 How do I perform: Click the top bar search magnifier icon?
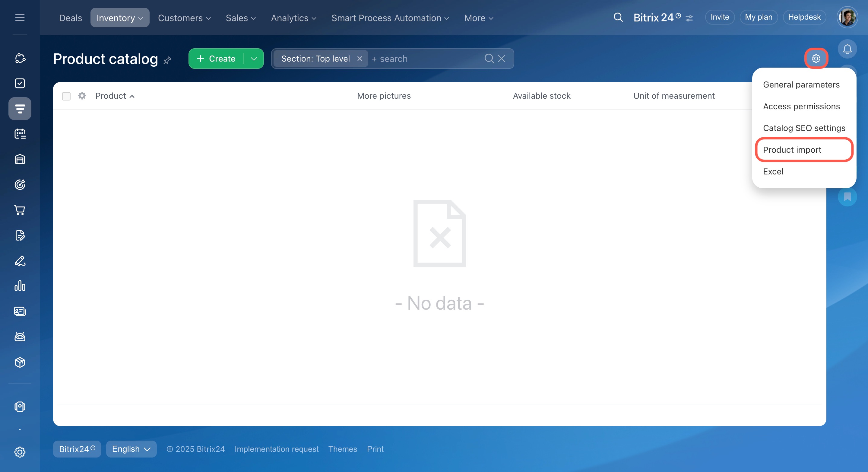click(x=618, y=18)
